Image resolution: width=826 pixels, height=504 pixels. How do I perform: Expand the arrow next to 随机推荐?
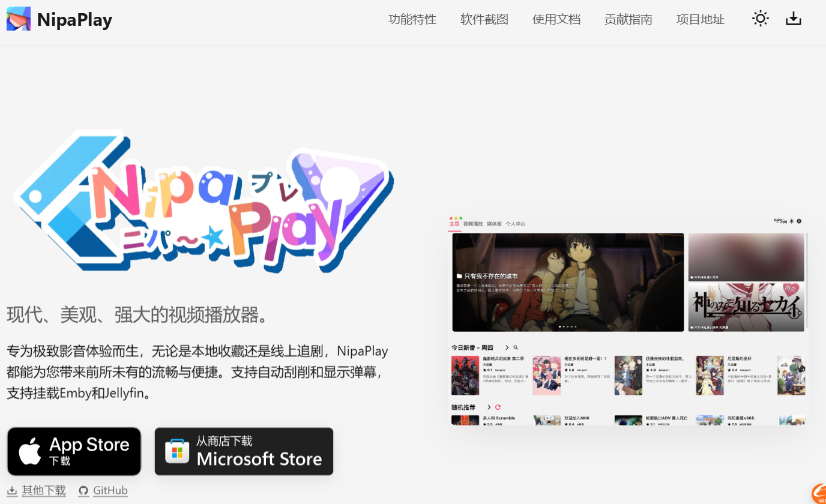tap(489, 407)
